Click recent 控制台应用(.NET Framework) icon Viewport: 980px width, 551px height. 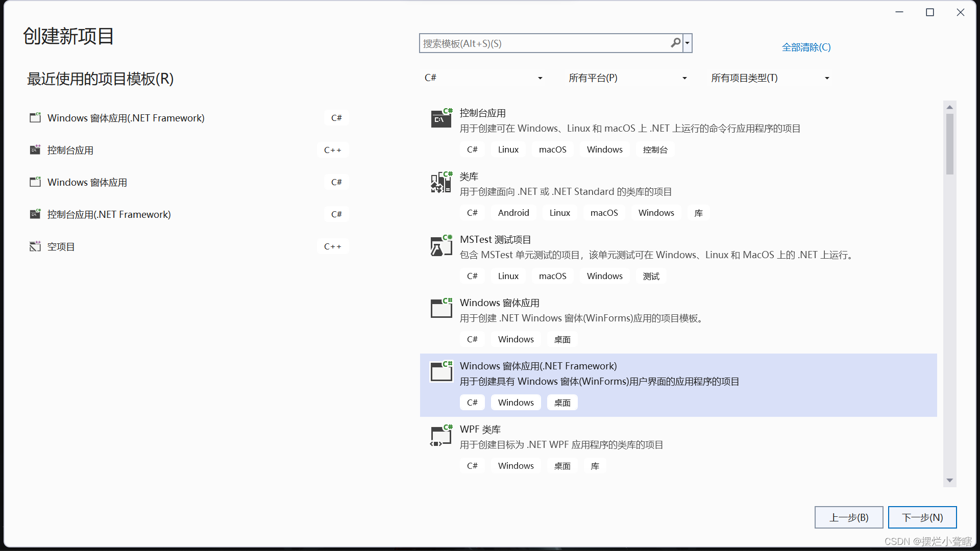pos(35,214)
